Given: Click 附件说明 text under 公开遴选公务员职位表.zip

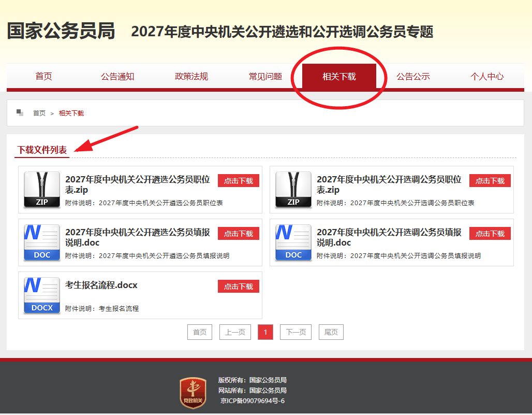Looking at the screenshot, I should pos(144,203).
